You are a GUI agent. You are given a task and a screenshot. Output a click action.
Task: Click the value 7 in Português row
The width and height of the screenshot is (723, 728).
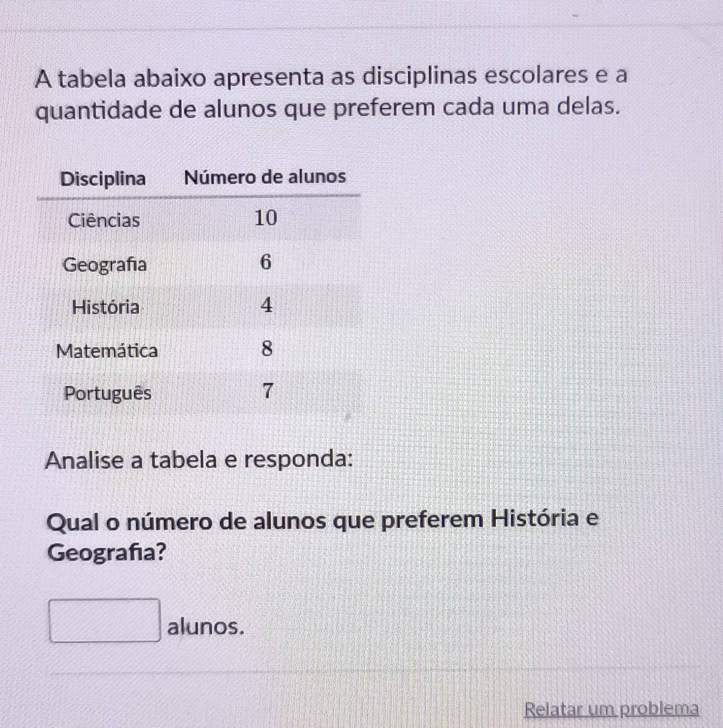[x=268, y=391]
